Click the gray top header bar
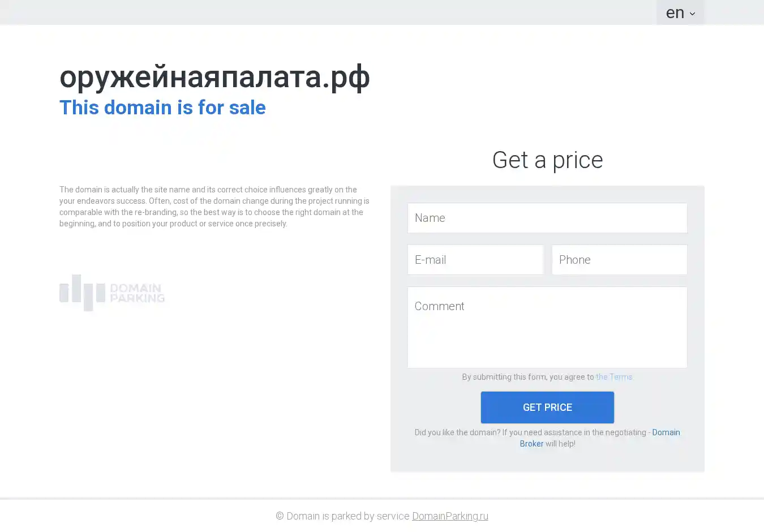Viewport: 764px width, 532px height. click(x=340, y=12)
